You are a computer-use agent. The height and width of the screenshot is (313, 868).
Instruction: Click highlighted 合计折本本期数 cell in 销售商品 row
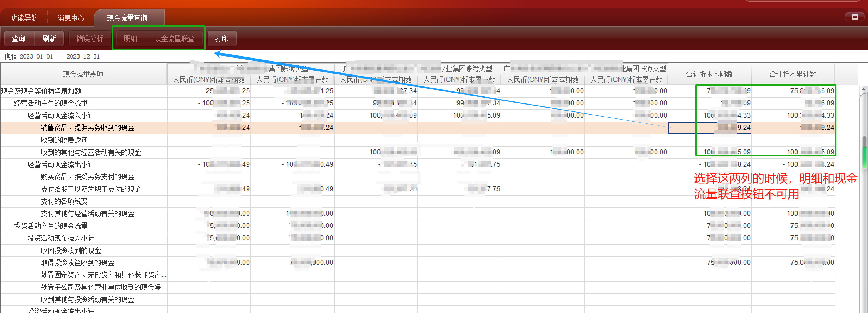(x=710, y=128)
